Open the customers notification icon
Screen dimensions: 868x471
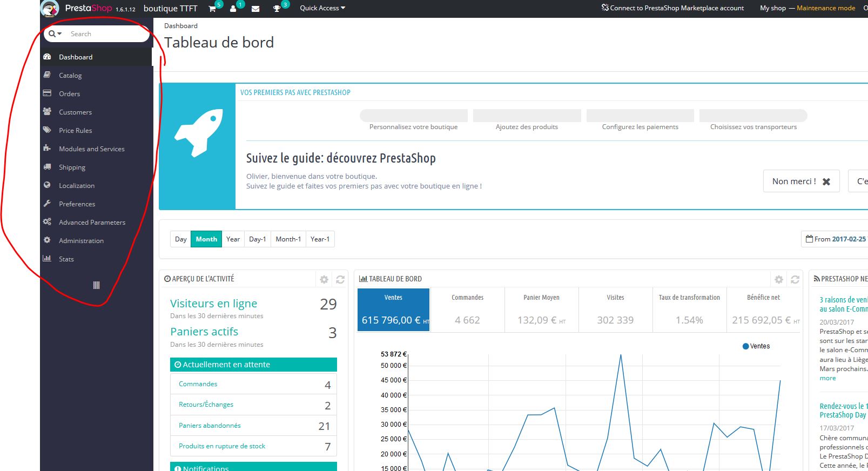[233, 9]
